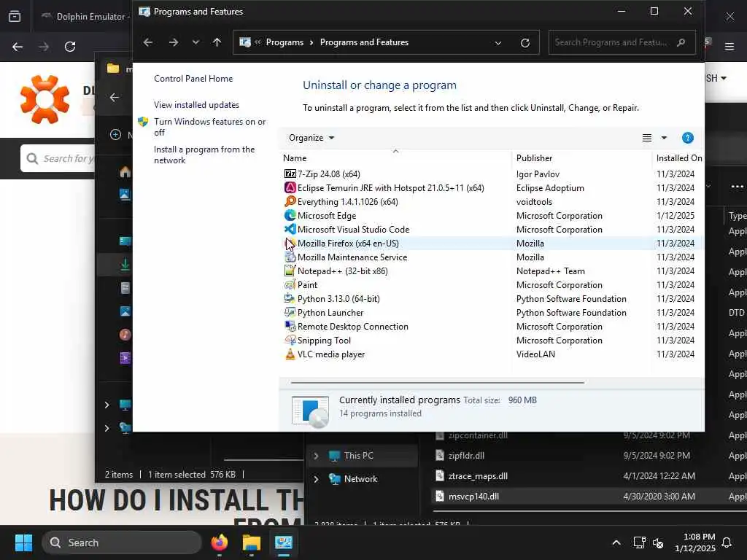Viewport: 747px width, 560px height.
Task: Select This PC in navigation pane
Action: 358,456
